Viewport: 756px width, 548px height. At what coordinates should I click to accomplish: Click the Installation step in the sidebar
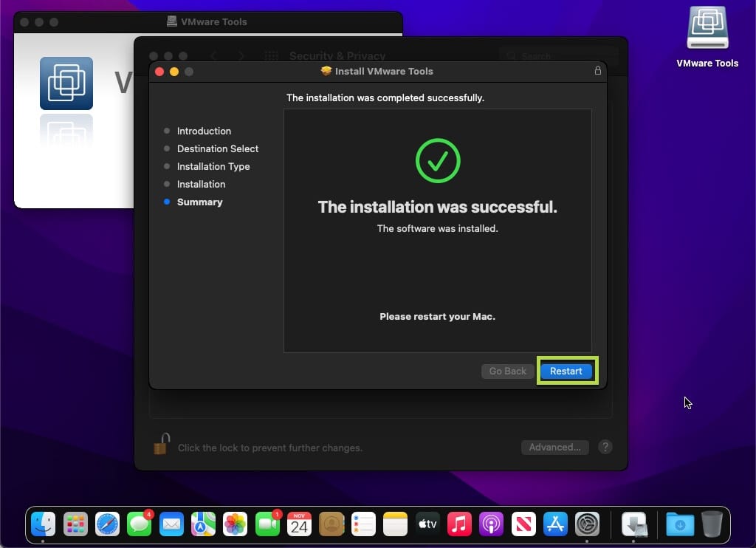coord(201,185)
